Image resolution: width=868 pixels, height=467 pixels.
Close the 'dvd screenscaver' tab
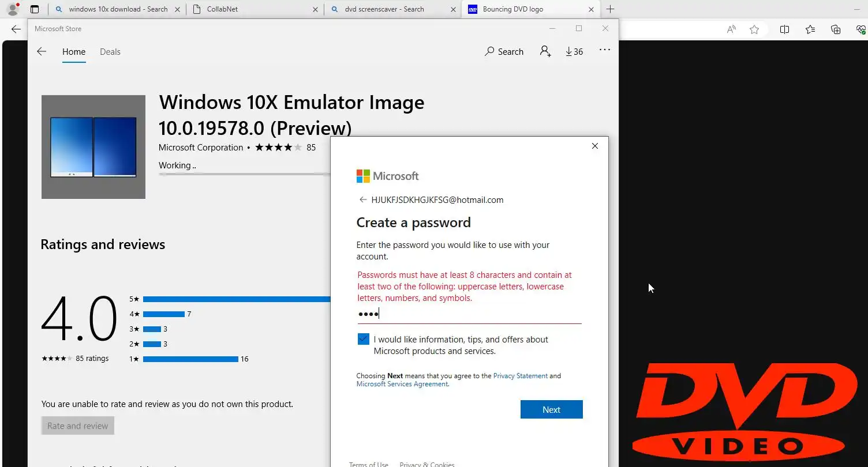(453, 9)
